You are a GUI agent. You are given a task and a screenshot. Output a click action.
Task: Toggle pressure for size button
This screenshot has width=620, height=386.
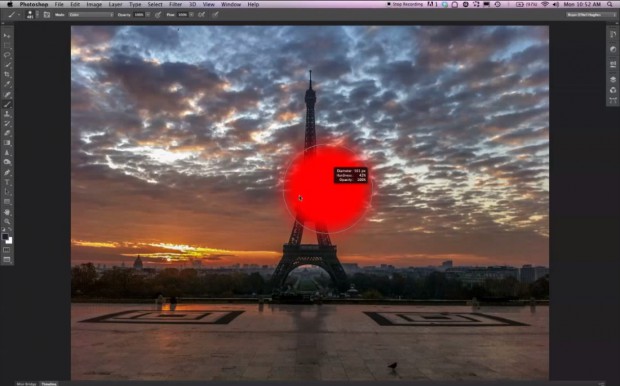pos(215,15)
